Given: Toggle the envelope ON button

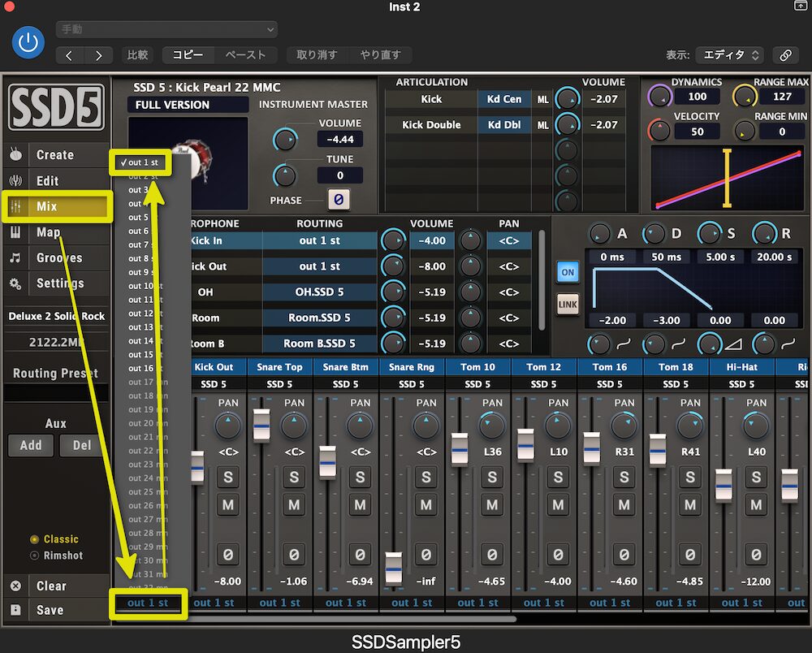Looking at the screenshot, I should [x=568, y=273].
